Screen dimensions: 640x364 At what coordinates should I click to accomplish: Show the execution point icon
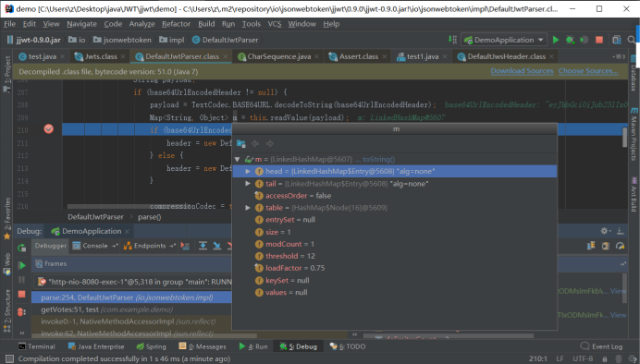coord(185,246)
